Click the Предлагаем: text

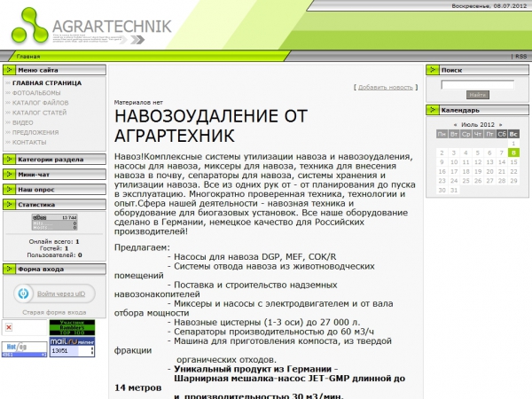click(142, 247)
